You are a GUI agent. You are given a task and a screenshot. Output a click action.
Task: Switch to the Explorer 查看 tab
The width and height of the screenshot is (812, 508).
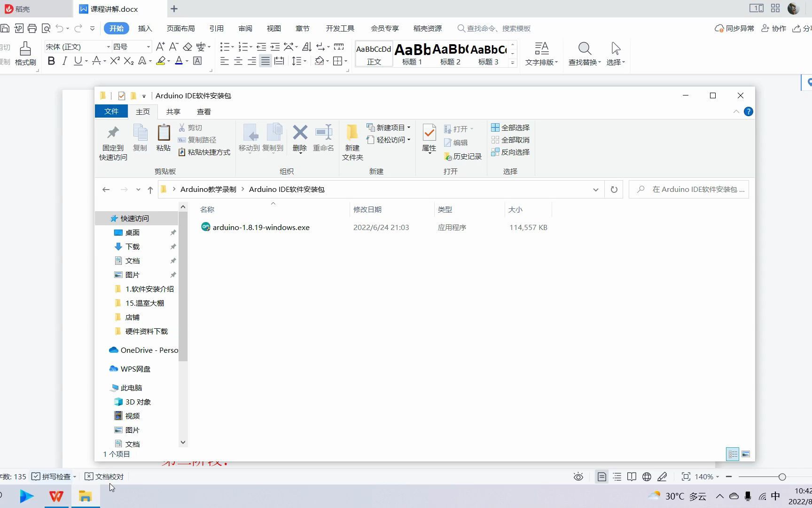pos(203,111)
